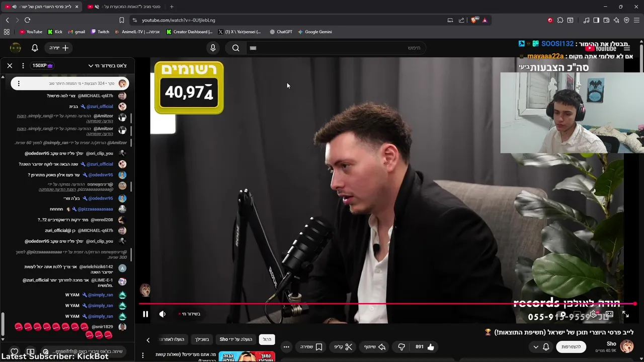Open the recommended video thumbnail below chips
The height and width of the screenshot is (362, 644).
[247, 356]
